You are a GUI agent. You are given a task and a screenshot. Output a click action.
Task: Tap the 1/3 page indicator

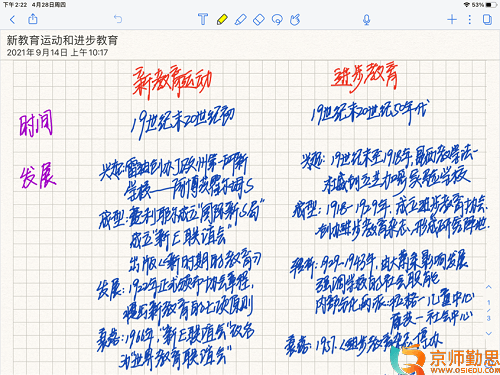point(489,310)
